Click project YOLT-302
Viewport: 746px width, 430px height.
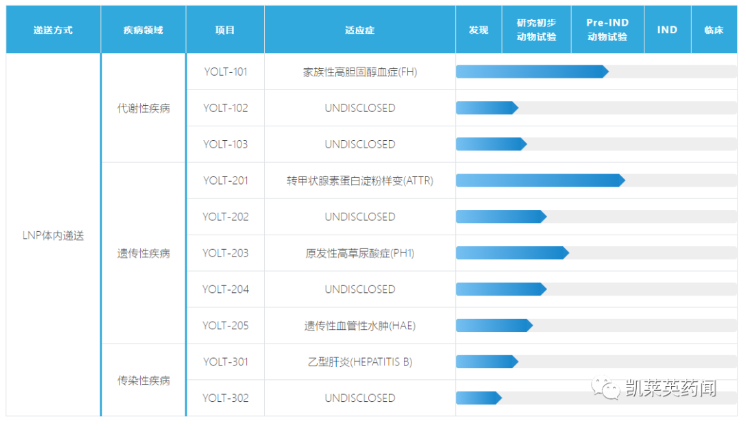(226, 398)
